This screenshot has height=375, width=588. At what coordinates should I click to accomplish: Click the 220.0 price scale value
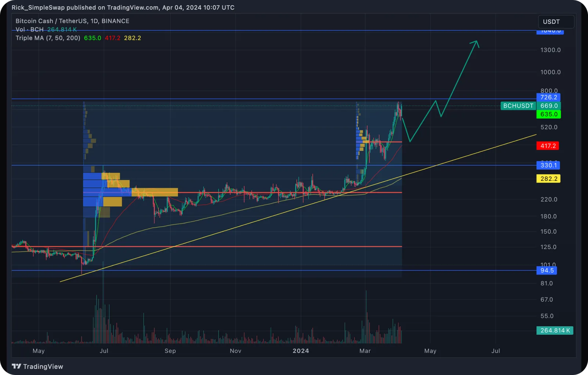[549, 199]
